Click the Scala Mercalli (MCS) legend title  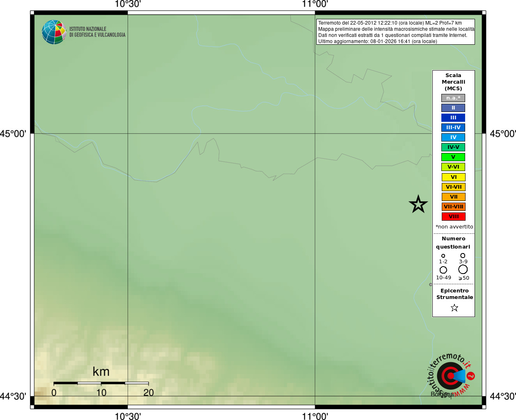click(453, 82)
